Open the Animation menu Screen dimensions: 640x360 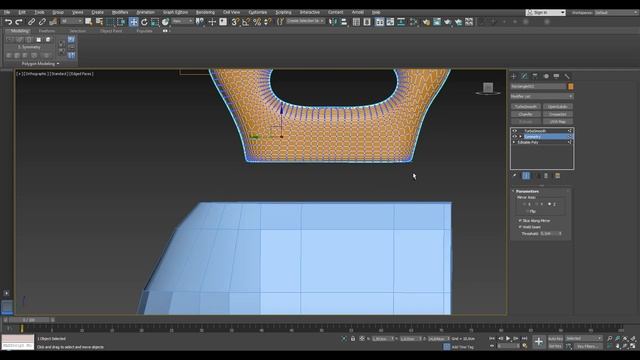145,12
